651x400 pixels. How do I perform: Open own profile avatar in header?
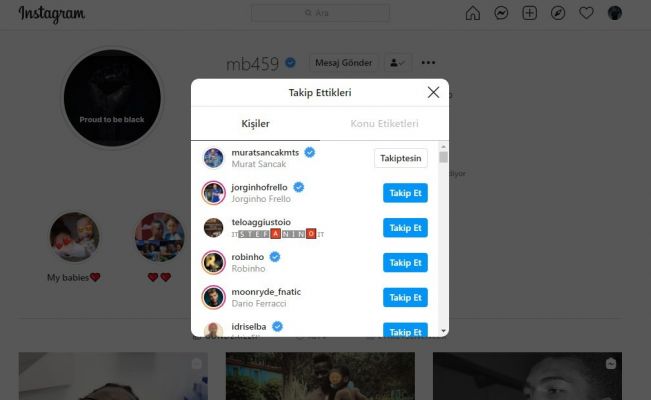(614, 13)
